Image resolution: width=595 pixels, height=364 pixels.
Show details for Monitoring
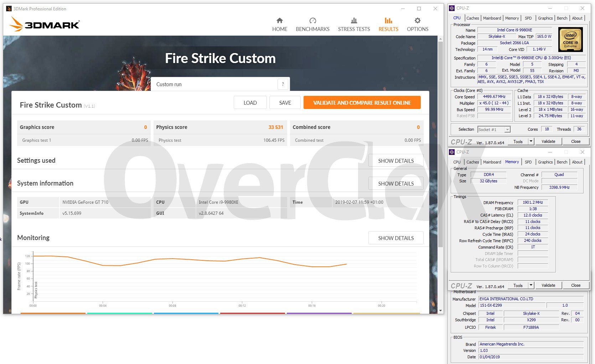pos(396,238)
